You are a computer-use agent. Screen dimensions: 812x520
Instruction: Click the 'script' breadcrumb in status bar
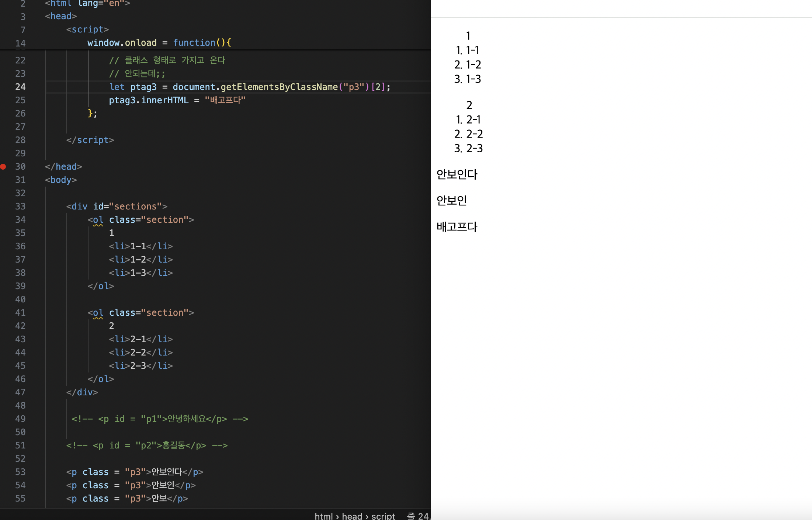pyautogui.click(x=383, y=516)
